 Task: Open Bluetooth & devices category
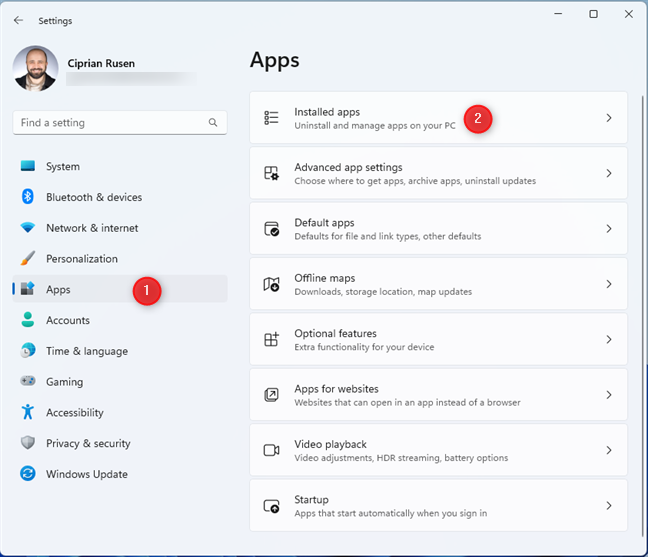120,197
